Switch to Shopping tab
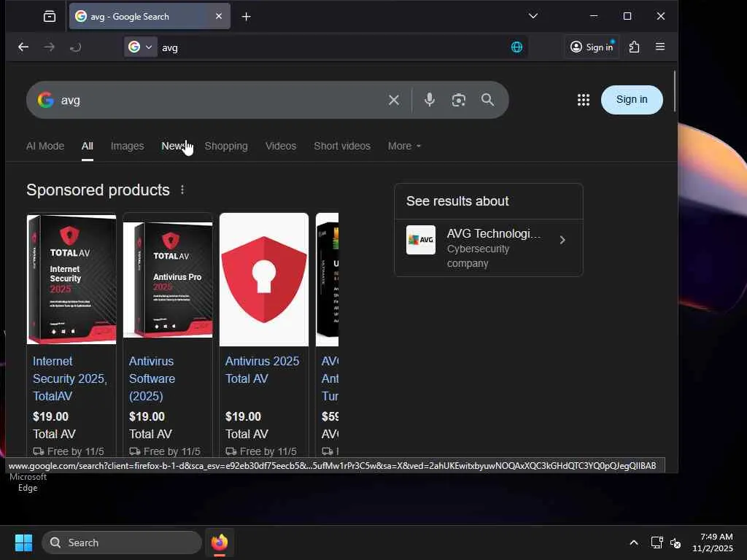This screenshot has width=747, height=560. 226,146
